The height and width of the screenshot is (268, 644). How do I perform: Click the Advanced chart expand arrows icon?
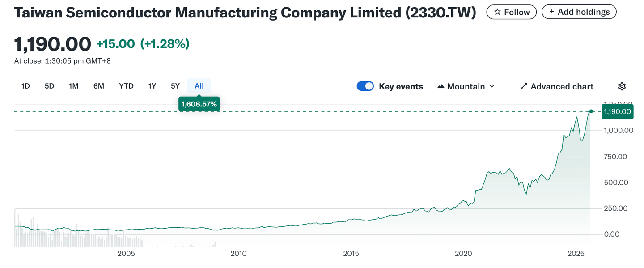point(524,86)
